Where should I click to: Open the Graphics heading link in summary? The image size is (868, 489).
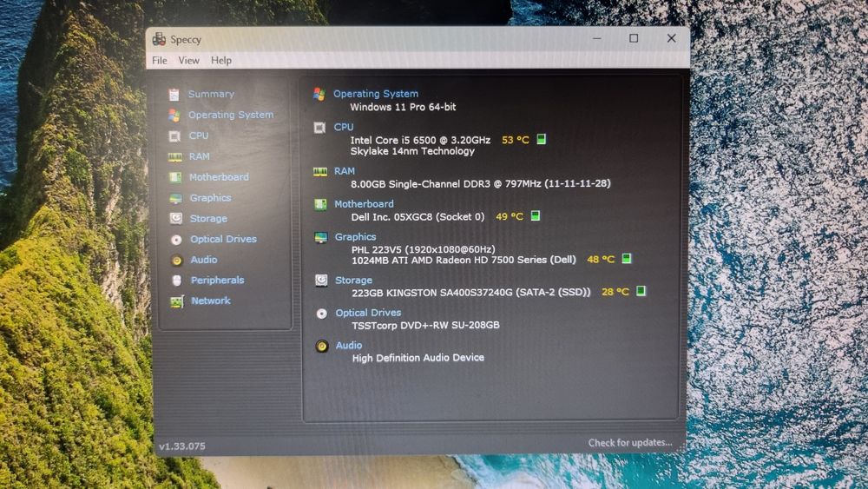(x=355, y=237)
